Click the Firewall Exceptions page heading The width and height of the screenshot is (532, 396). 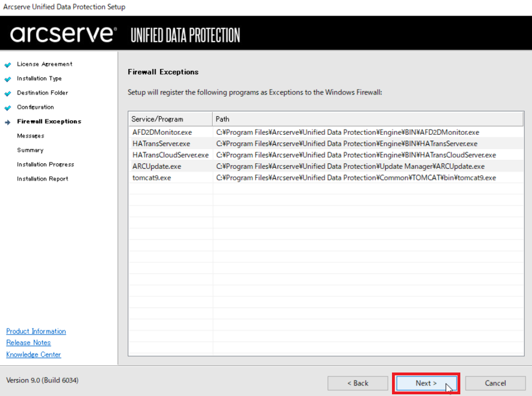point(163,72)
